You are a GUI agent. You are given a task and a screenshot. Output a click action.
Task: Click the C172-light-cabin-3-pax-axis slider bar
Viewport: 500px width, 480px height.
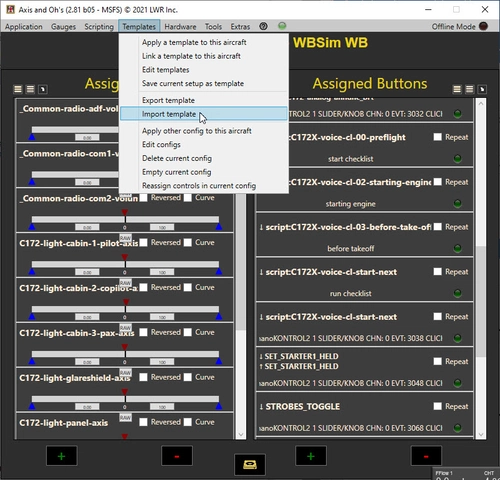coord(125,354)
